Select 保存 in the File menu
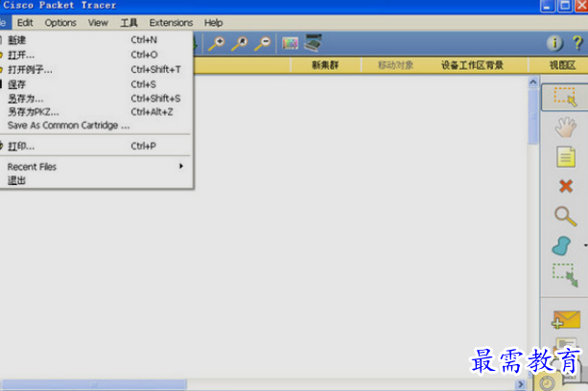Screen dimensions: 588x391 96,84
